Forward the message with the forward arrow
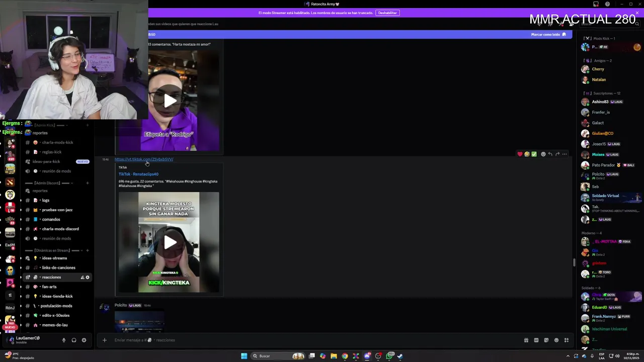 (557, 154)
